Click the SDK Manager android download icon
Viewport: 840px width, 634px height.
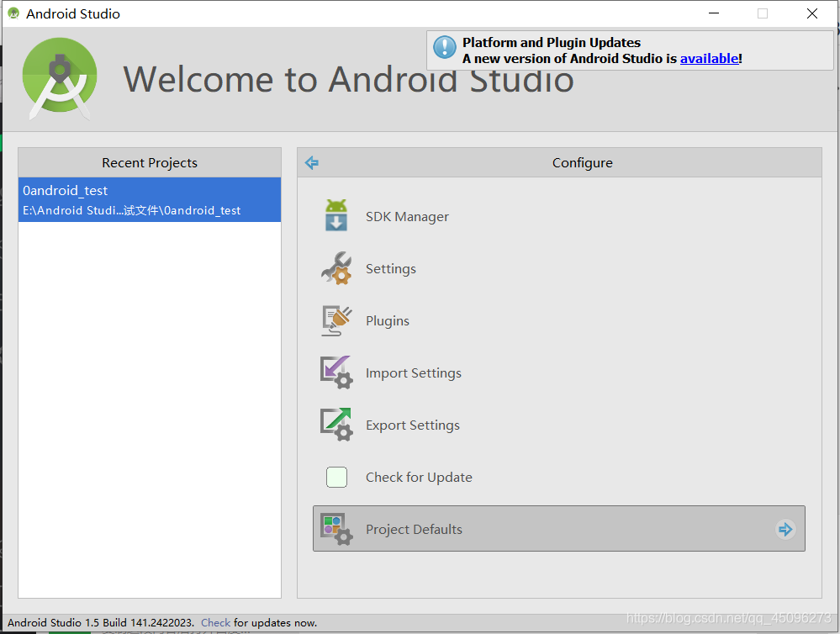tap(335, 215)
